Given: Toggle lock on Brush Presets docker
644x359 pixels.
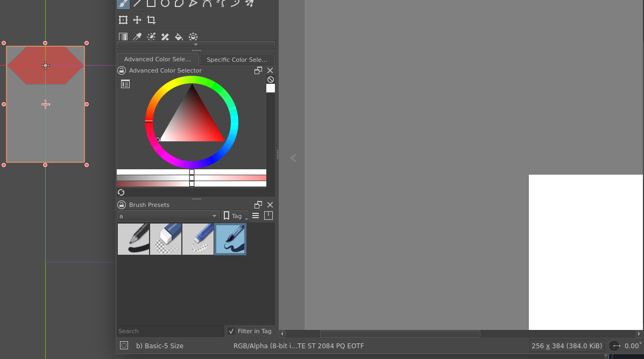Looking at the screenshot, I should [122, 205].
